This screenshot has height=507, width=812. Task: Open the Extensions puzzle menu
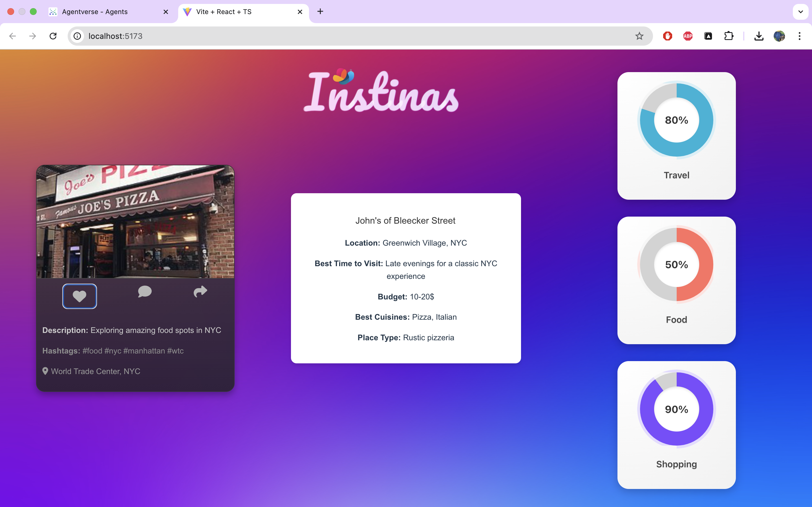729,36
